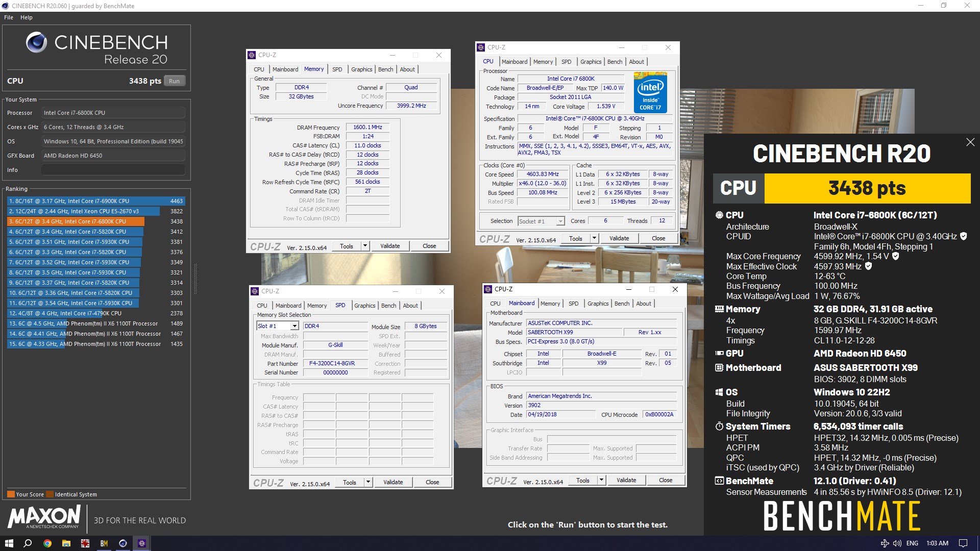Image resolution: width=980 pixels, height=551 pixels.
Task: Click the MAXON logo
Action: click(x=44, y=517)
